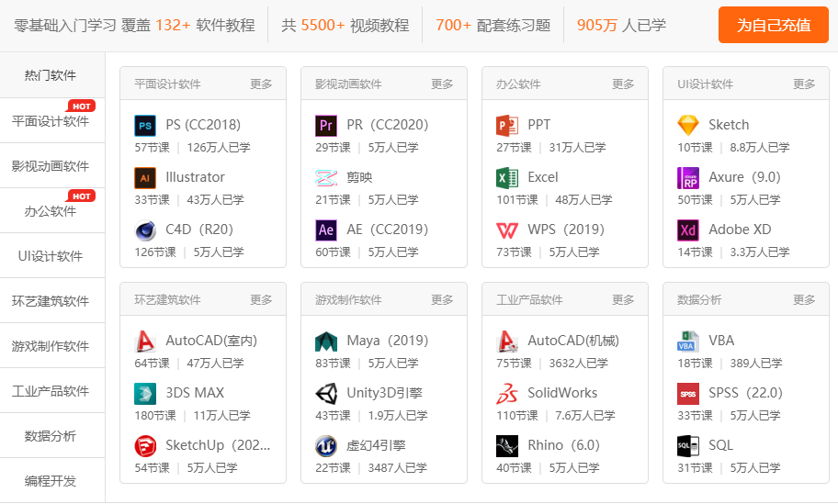The width and height of the screenshot is (838, 504).
Task: Open the Sketch course title
Action: click(729, 125)
